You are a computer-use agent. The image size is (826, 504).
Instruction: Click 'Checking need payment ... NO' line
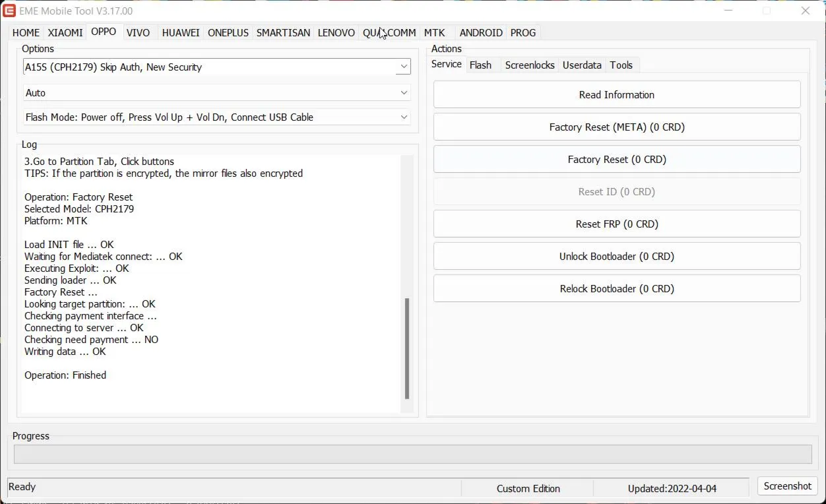91,339
